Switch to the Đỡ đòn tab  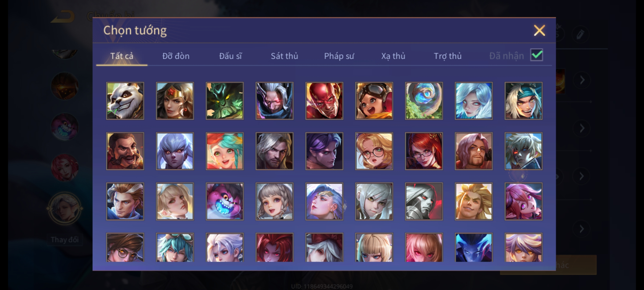pyautogui.click(x=176, y=56)
